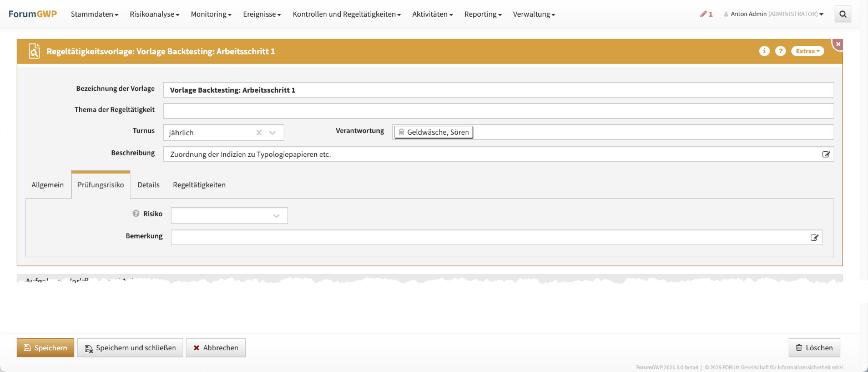Image resolution: width=868 pixels, height=372 pixels.
Task: Click the search magnifier icon
Action: pyautogui.click(x=842, y=14)
